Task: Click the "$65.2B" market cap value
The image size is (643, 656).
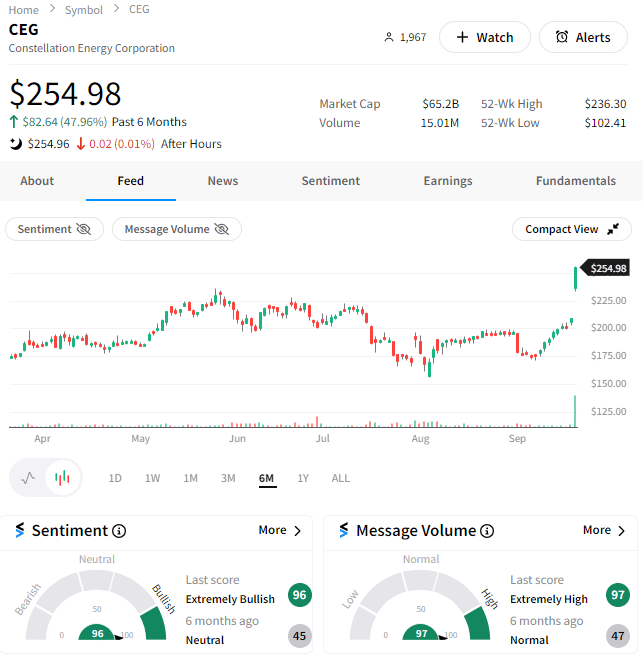Action: click(441, 103)
